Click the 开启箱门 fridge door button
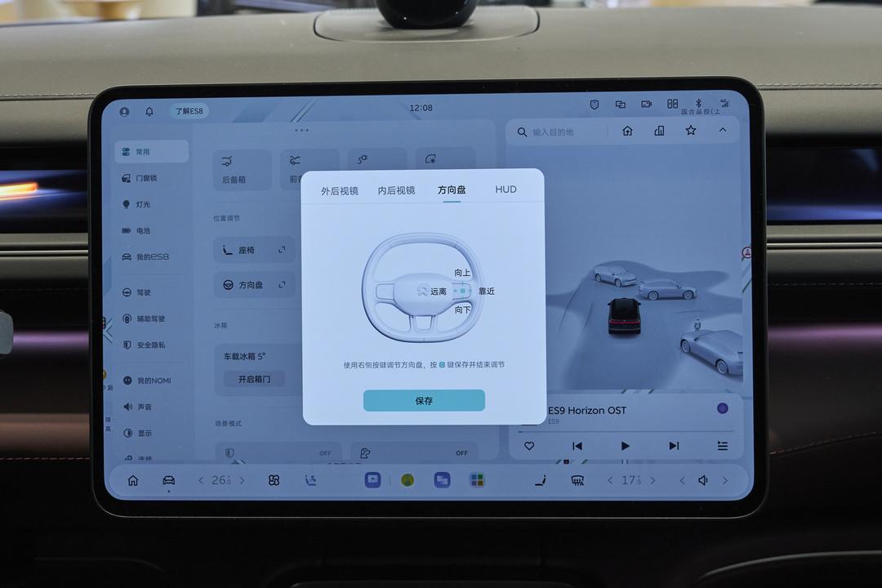 click(x=254, y=379)
